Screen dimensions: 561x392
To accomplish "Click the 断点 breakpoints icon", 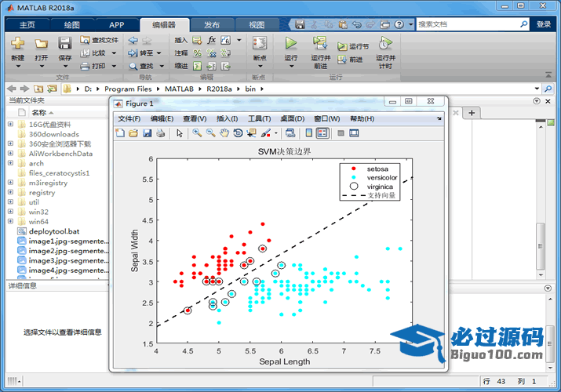I will 260,43.
